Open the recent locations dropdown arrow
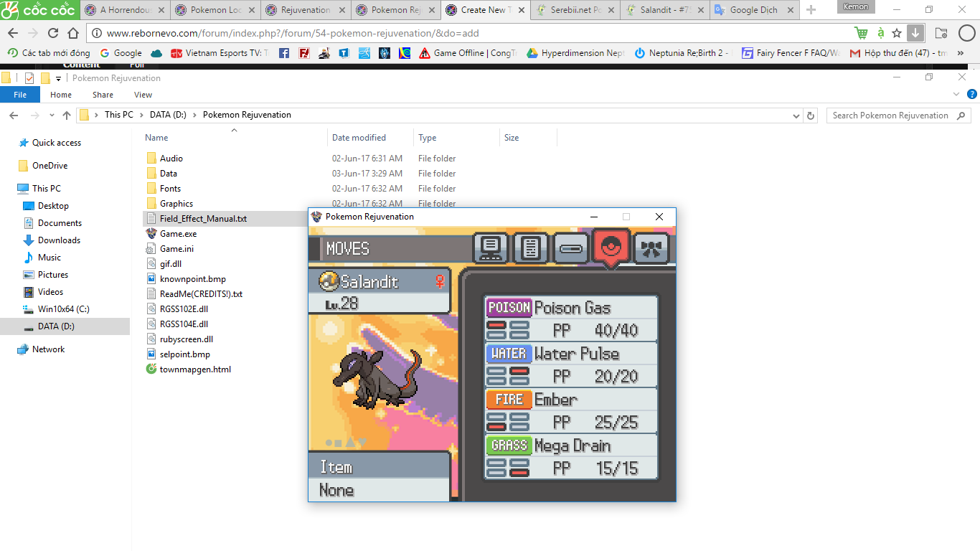 coord(52,116)
